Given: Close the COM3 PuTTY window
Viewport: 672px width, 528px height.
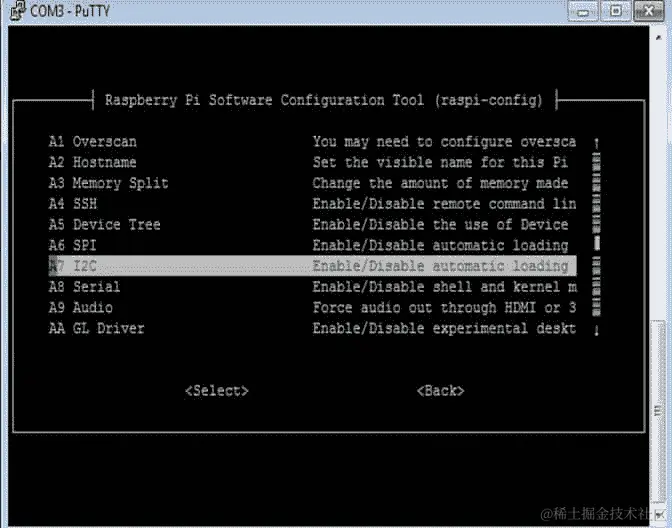Looking at the screenshot, I should [648, 11].
